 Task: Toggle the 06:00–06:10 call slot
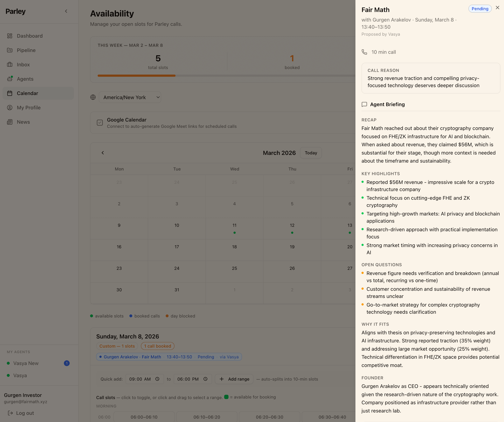point(144,417)
